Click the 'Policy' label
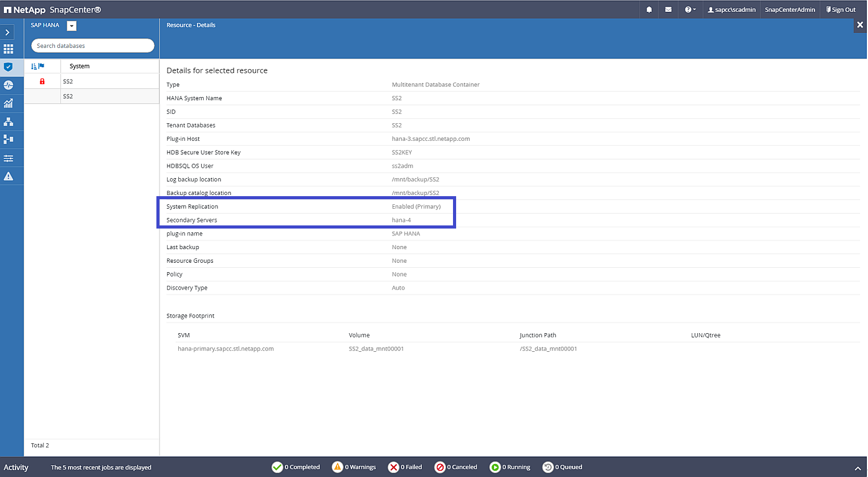This screenshot has height=477, width=868. tap(174, 274)
